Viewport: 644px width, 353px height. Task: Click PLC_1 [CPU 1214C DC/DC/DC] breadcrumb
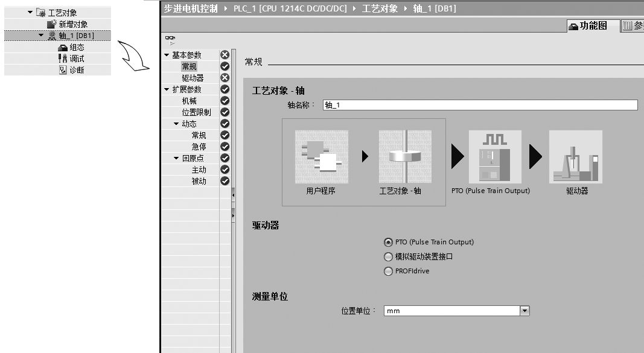290,8
